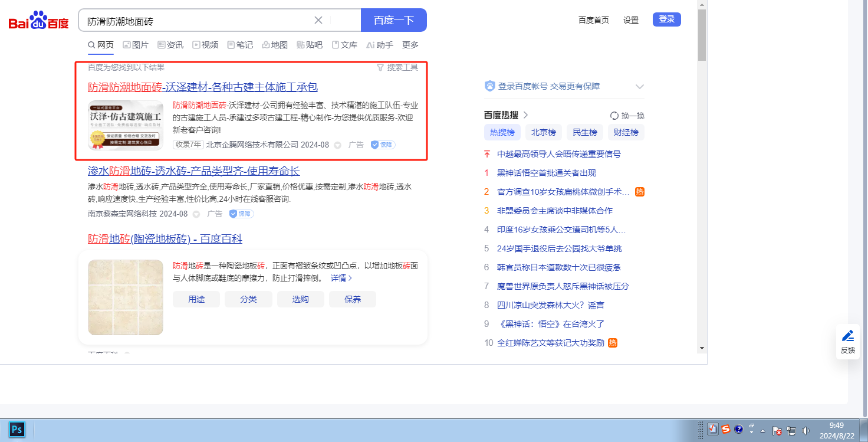Open the 搜索工具 filter options
868x442 pixels.
(397, 67)
